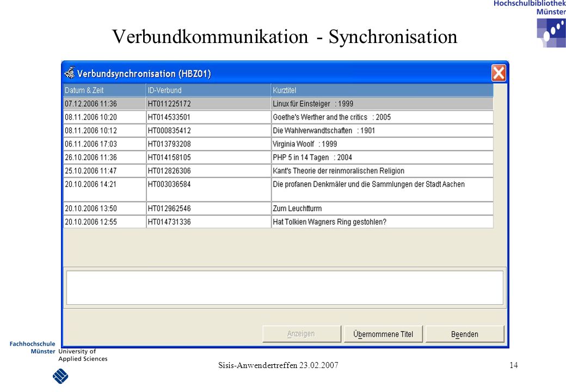Select title Die Wahlverwandtschaften : 1901
The height and width of the screenshot is (392, 566).
click(382, 130)
